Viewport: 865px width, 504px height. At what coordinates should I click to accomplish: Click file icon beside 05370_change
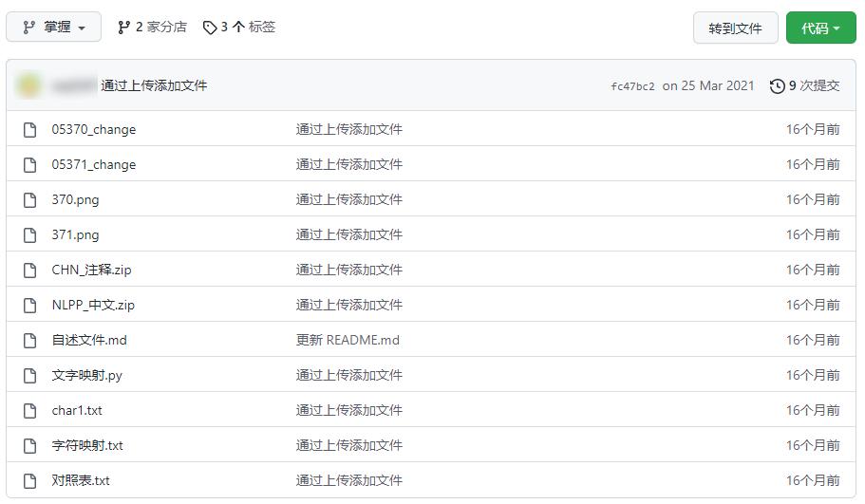coord(30,129)
